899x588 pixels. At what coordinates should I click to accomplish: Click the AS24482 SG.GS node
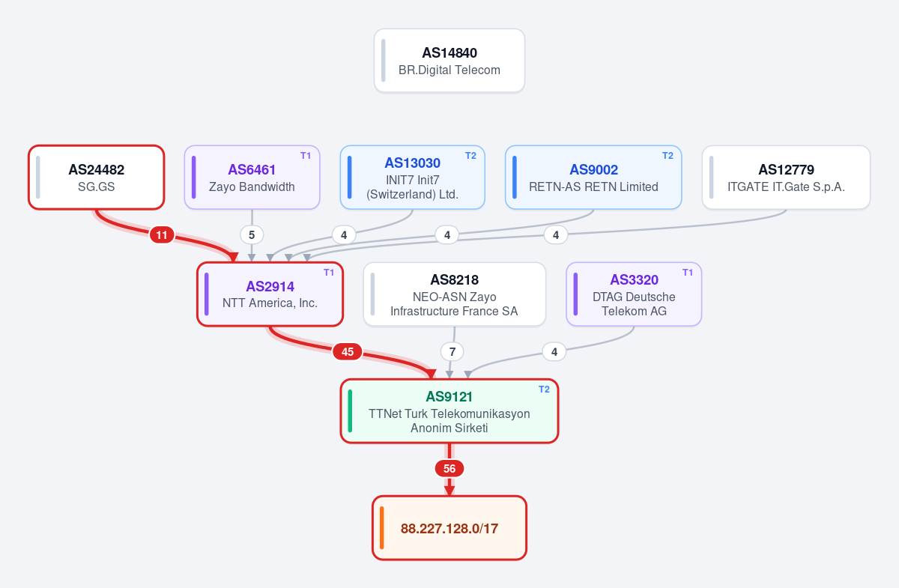pos(97,178)
